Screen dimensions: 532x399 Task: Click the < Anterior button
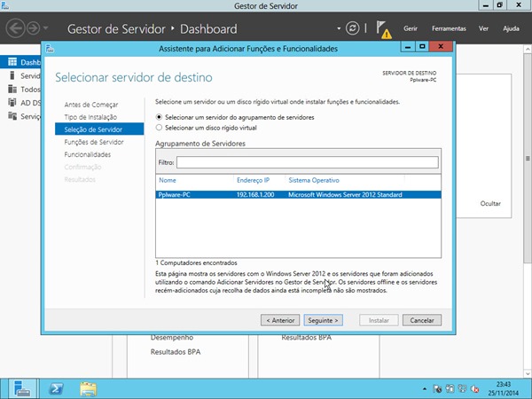pos(280,320)
